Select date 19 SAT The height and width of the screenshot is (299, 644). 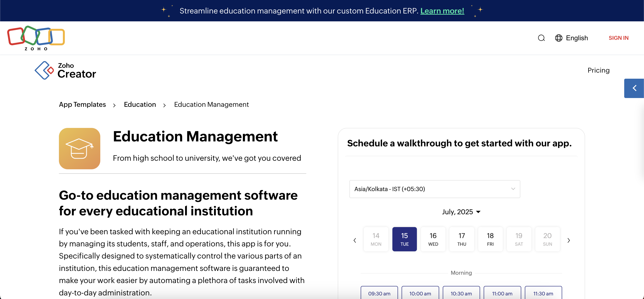519,239
